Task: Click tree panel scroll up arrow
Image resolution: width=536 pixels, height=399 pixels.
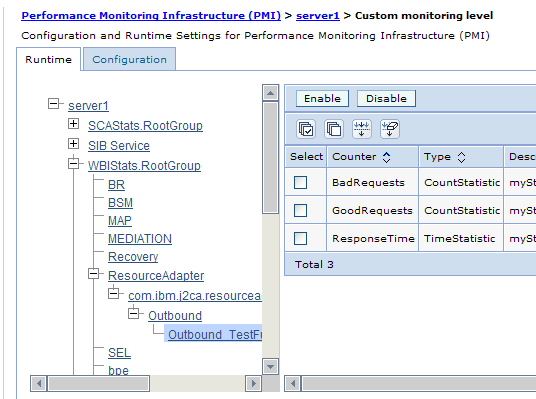Action: point(270,93)
